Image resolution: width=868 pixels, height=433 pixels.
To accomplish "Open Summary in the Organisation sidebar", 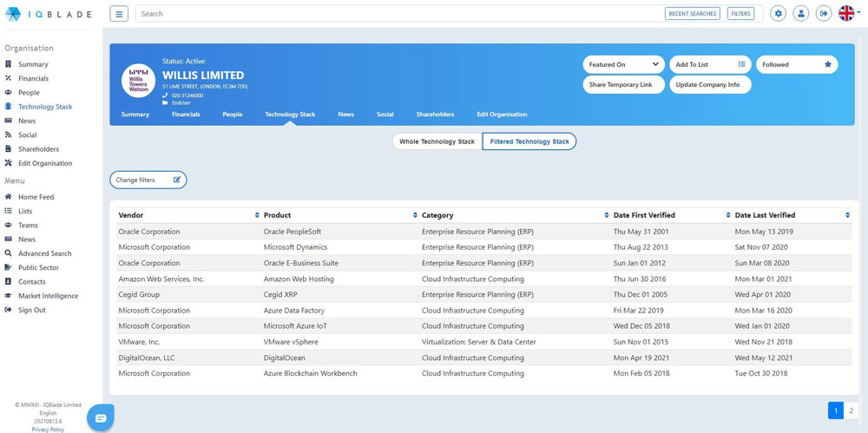I will coord(33,64).
